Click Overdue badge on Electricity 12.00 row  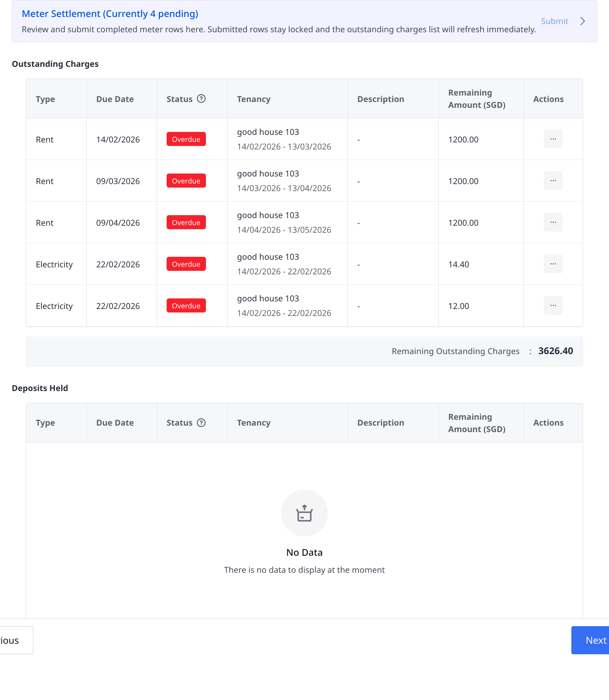click(x=186, y=306)
